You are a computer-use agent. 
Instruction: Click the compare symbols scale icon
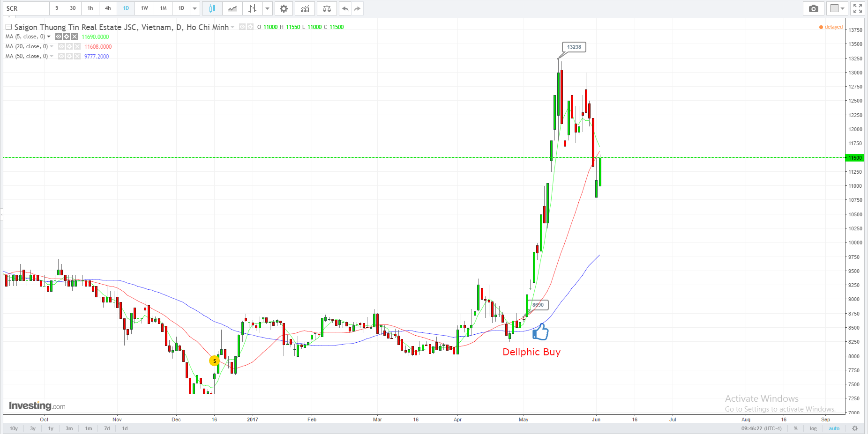[327, 8]
